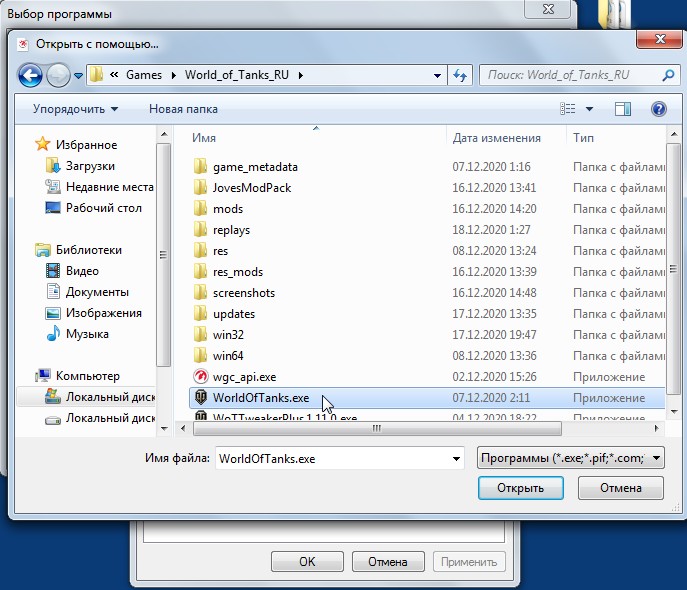Close the Выбор программы window
687x590 pixels.
pos(548,9)
